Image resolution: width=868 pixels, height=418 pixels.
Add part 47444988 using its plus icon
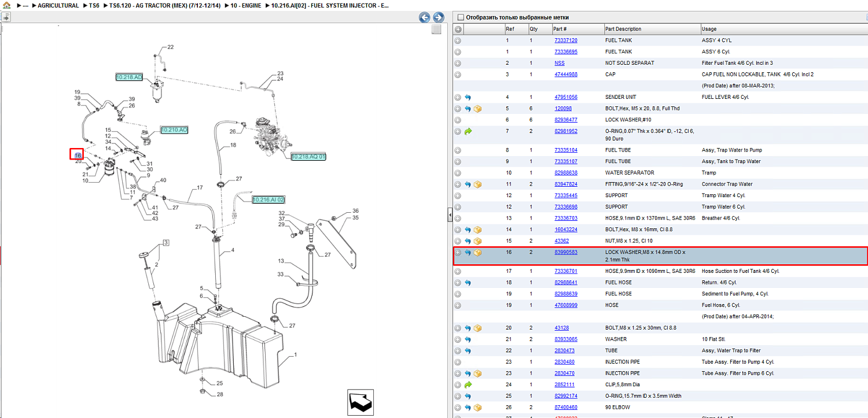pos(458,75)
